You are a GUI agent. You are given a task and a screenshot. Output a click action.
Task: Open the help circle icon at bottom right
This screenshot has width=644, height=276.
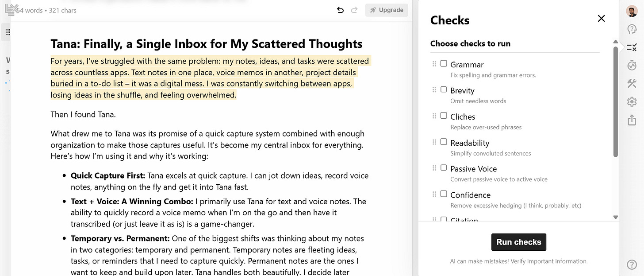click(x=632, y=265)
